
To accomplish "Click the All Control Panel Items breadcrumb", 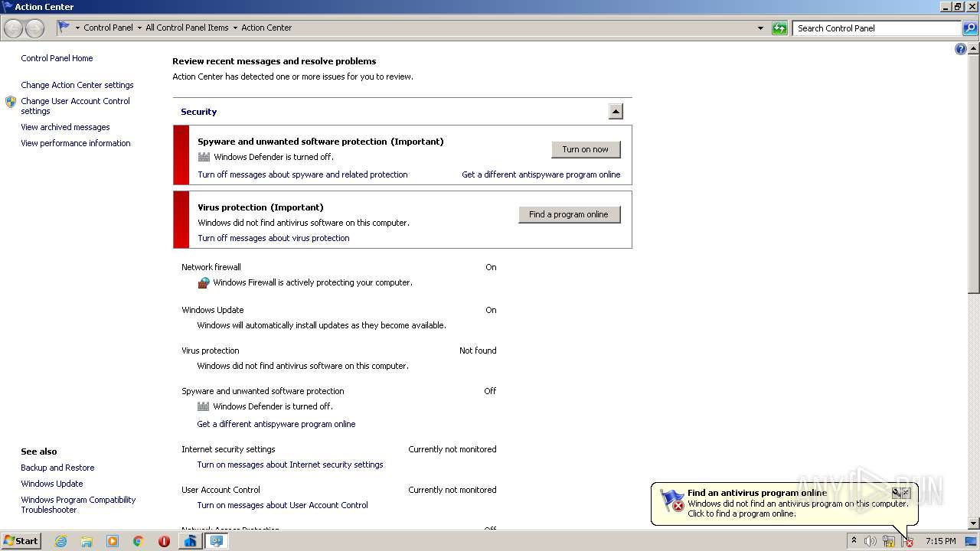I will click(187, 28).
